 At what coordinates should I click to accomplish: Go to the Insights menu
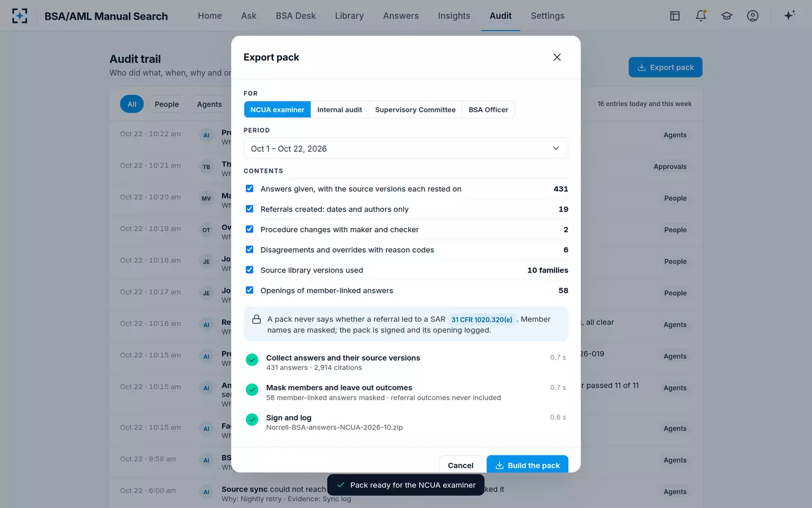tap(454, 16)
